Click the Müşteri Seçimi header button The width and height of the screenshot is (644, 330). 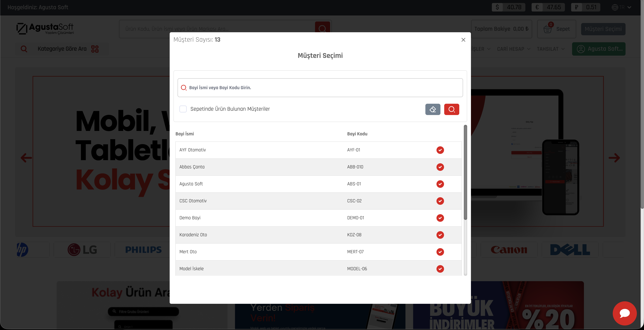pyautogui.click(x=603, y=29)
